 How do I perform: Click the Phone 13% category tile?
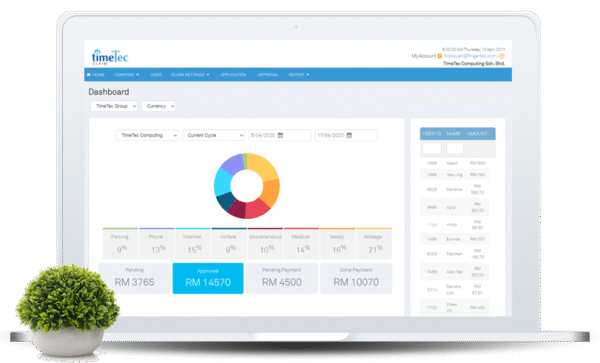(157, 244)
